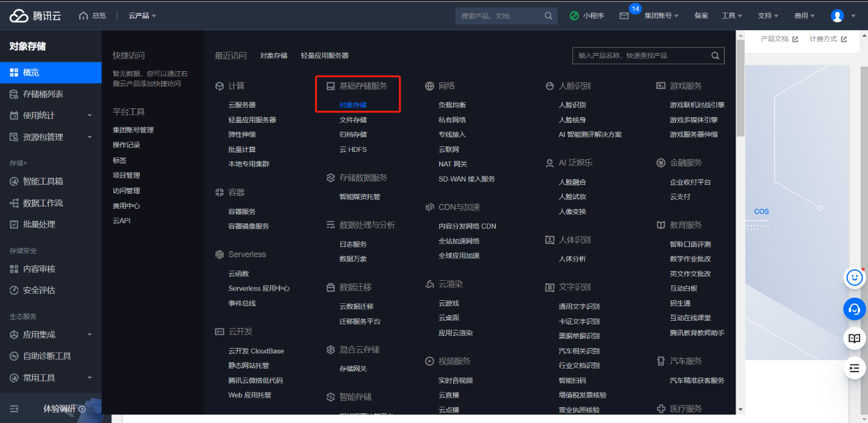Open 文件存储 product
The width and height of the screenshot is (868, 423).
click(353, 120)
